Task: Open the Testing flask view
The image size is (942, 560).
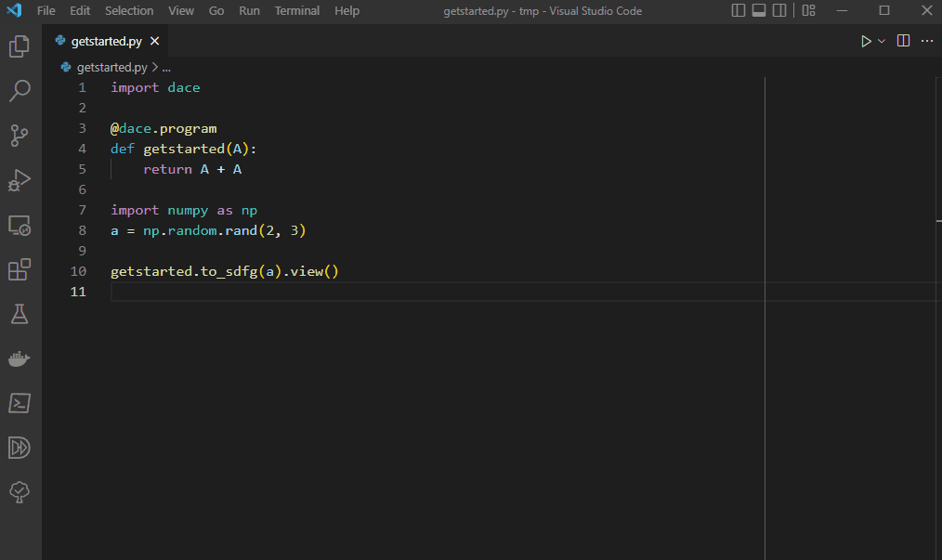Action: [x=19, y=314]
